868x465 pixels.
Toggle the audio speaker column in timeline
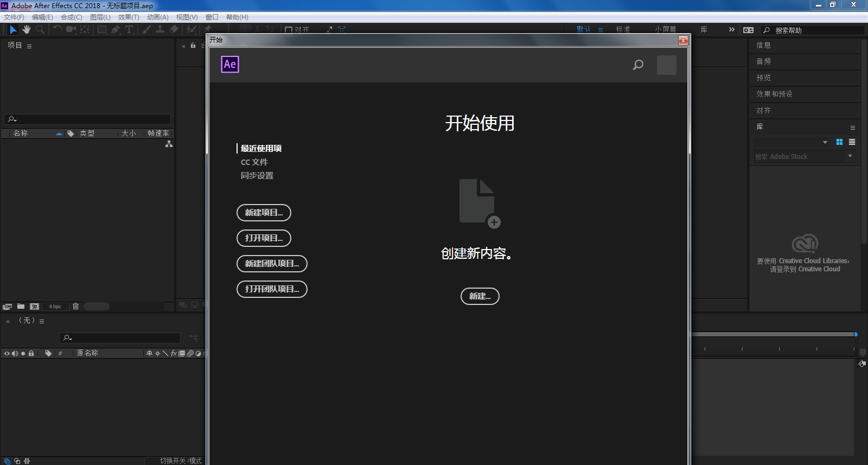coord(15,353)
